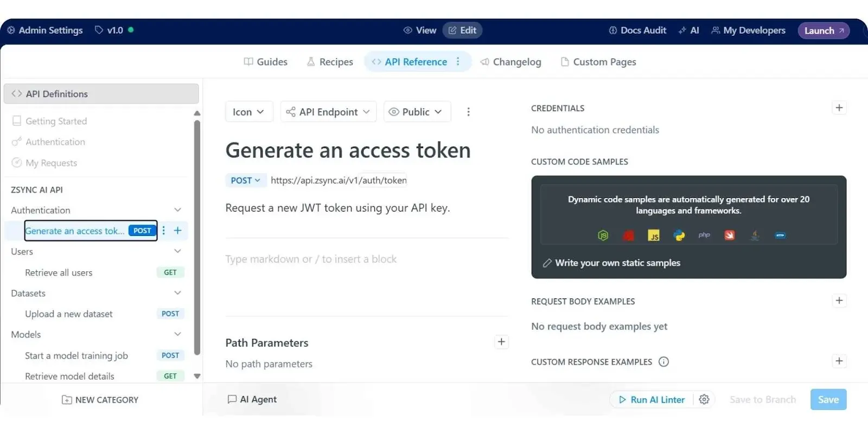Image resolution: width=868 pixels, height=434 pixels.
Task: Open options for Generate an access token row
Action: click(164, 231)
